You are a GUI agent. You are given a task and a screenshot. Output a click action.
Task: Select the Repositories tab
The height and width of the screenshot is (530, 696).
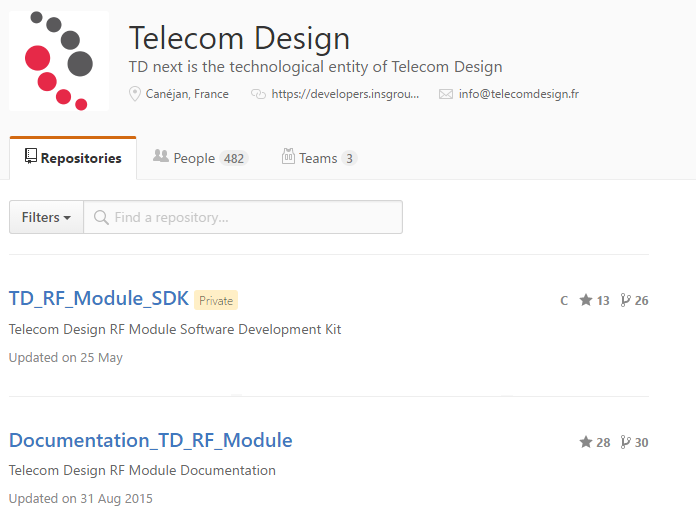[73, 158]
